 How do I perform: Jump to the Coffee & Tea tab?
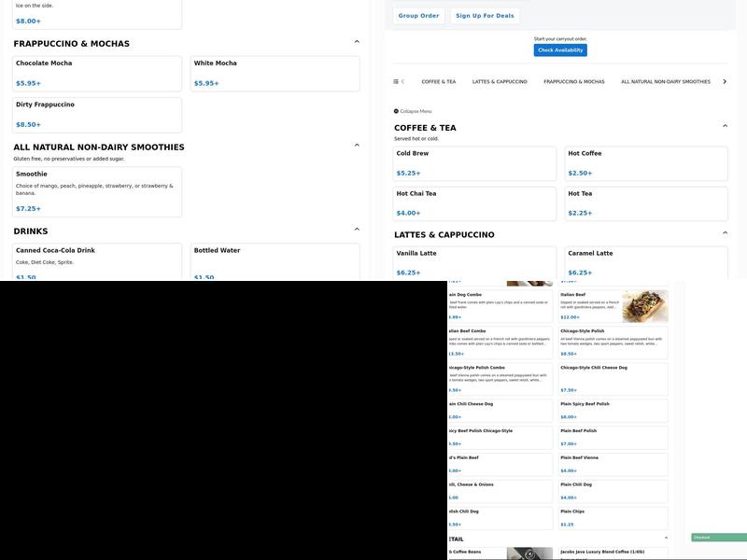[x=439, y=81]
